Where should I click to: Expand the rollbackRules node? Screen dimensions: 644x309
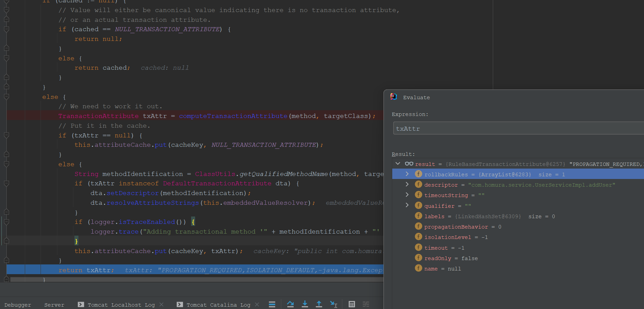[x=407, y=174]
